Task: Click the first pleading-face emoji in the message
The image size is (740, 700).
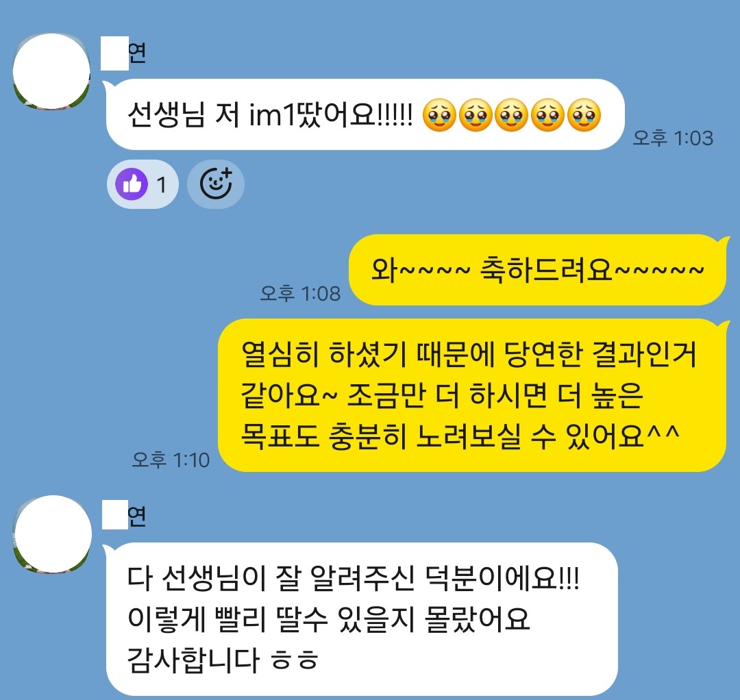Action: (x=439, y=115)
